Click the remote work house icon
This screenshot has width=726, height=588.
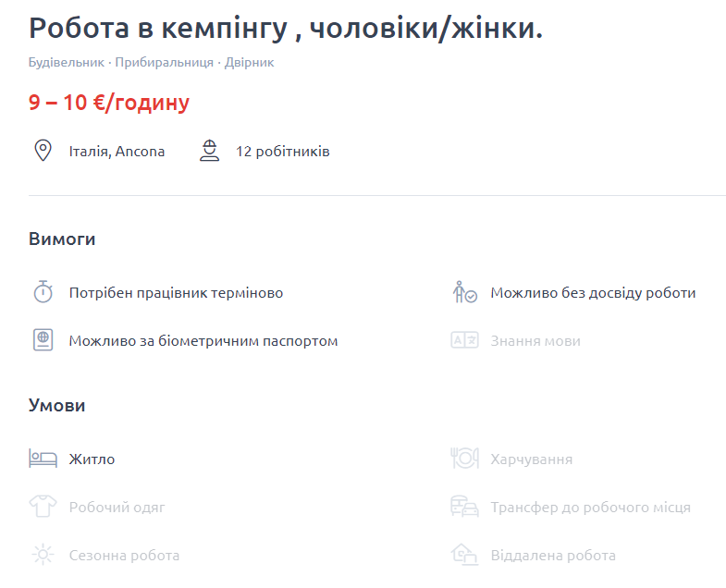coord(464,555)
